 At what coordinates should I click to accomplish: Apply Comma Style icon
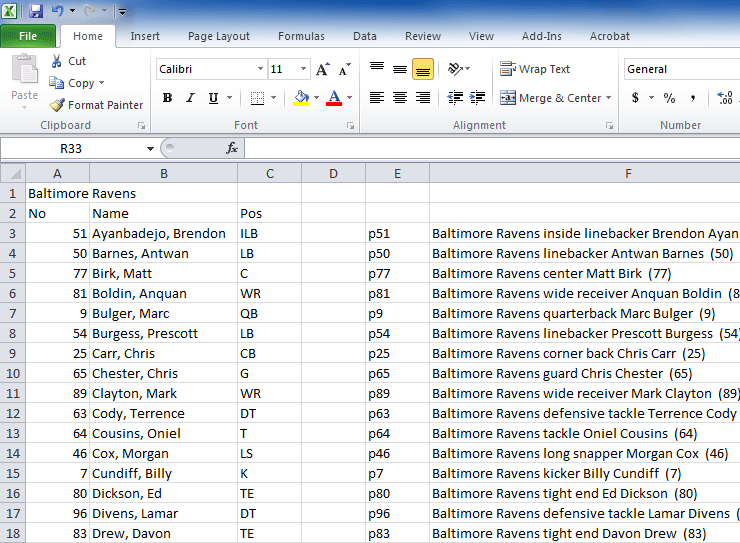coord(693,98)
